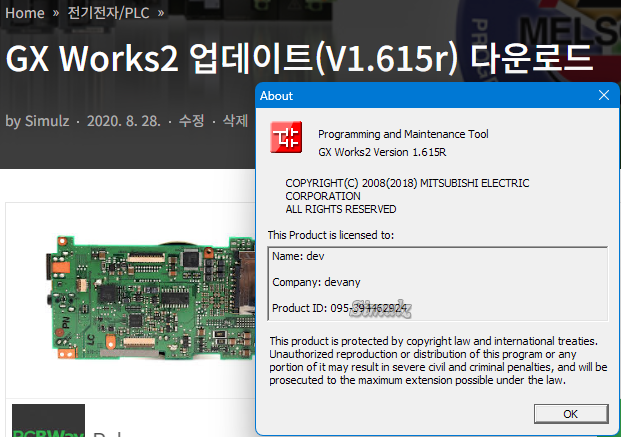
Task: Click the post date 2020. 8. 28.
Action: (124, 121)
